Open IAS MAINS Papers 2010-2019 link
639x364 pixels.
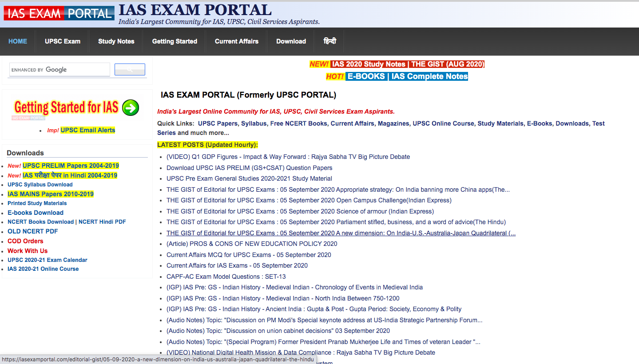click(x=51, y=194)
